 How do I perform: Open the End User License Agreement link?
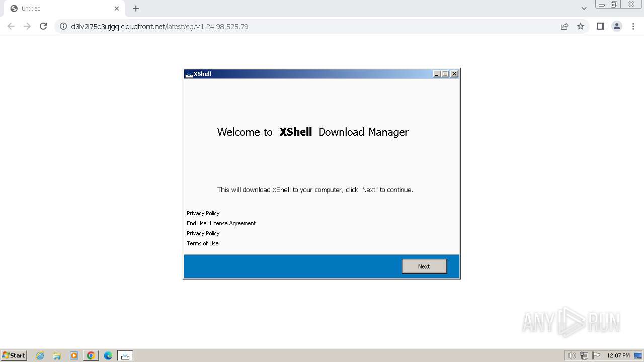(221, 223)
